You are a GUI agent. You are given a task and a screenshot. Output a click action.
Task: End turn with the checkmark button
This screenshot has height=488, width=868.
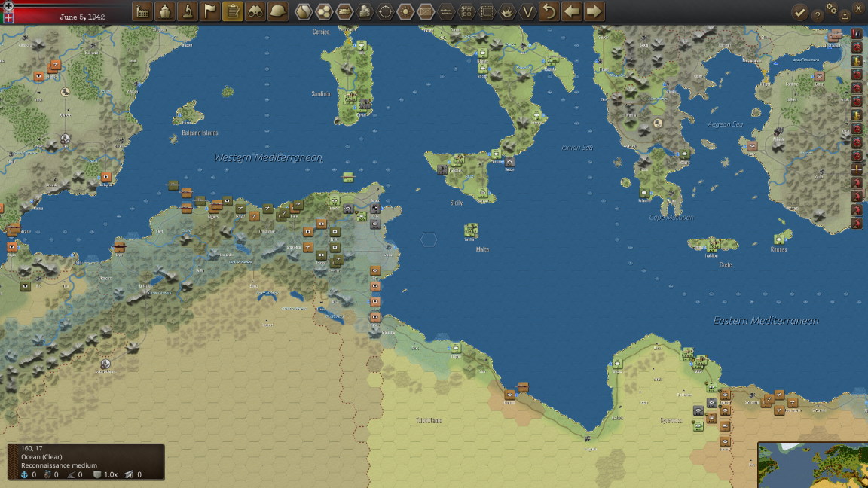tap(799, 12)
